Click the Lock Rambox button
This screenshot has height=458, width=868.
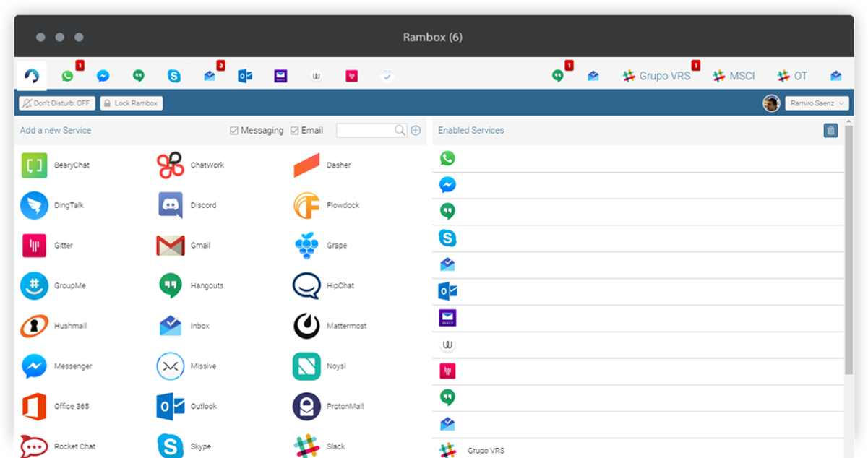tap(132, 103)
